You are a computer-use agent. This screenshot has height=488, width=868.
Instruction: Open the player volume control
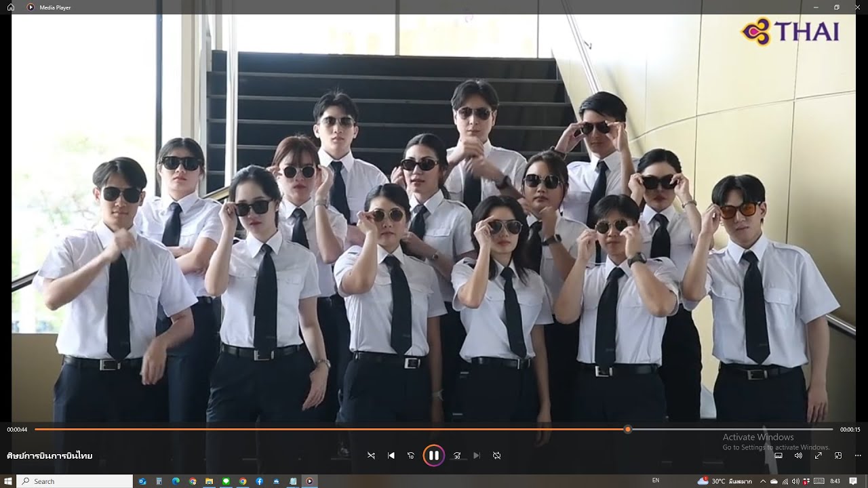point(798,455)
